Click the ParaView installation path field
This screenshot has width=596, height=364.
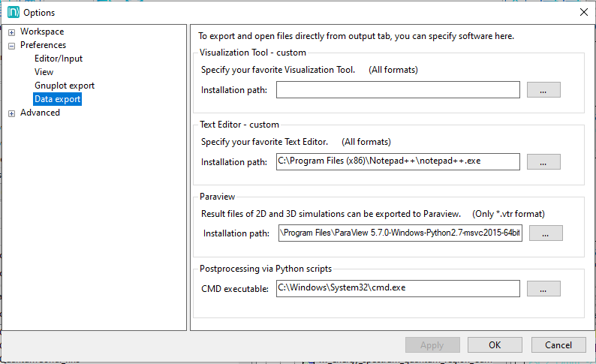tap(400, 233)
